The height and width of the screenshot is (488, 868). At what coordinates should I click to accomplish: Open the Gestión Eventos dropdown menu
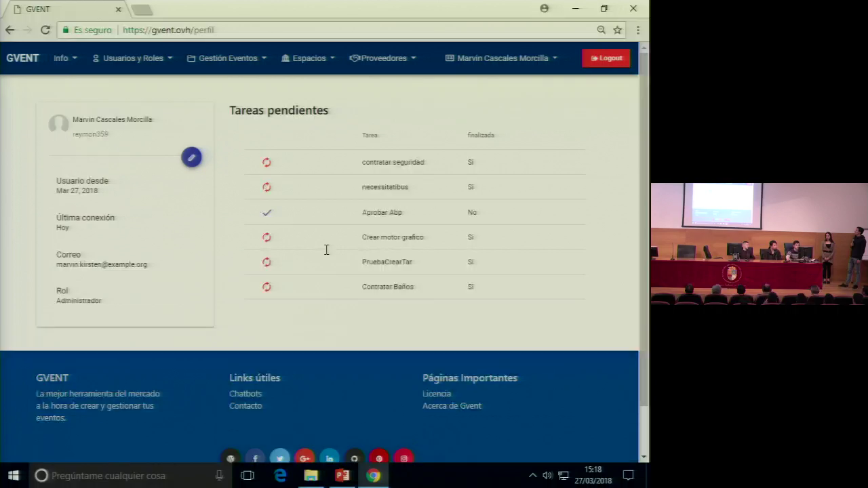(x=227, y=58)
